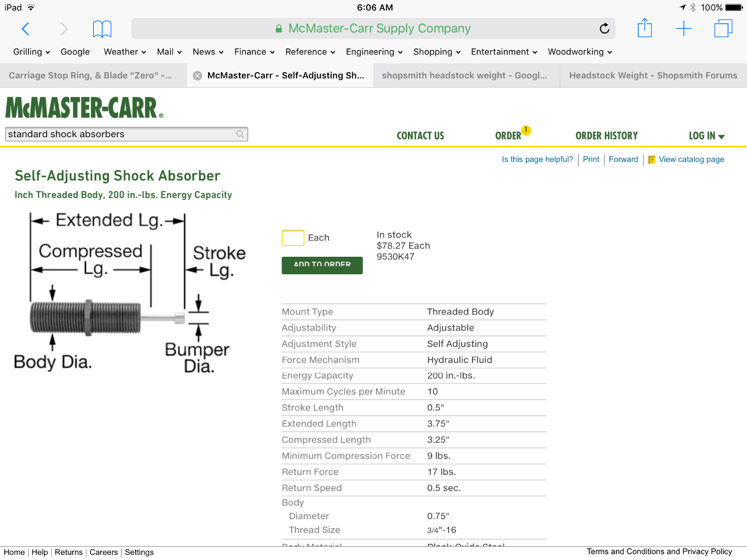Close the McMaster-Carr tab
Screen dimensions: 747x560
[198, 75]
